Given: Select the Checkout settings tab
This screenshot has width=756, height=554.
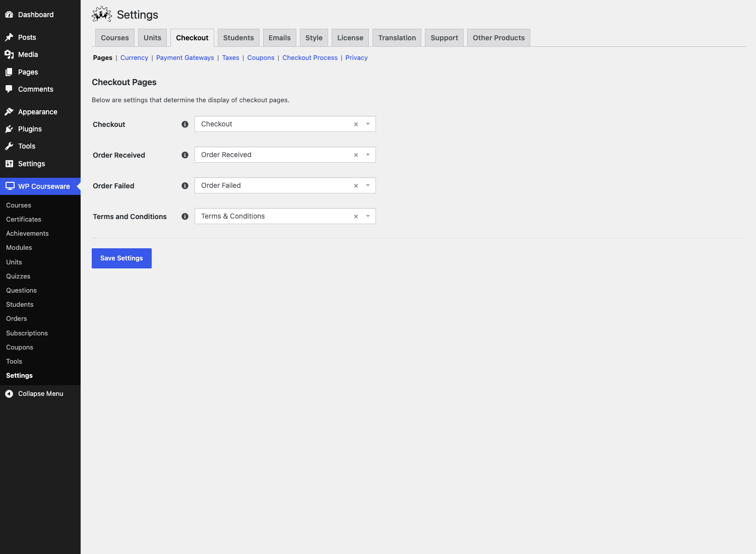Looking at the screenshot, I should coord(192,38).
